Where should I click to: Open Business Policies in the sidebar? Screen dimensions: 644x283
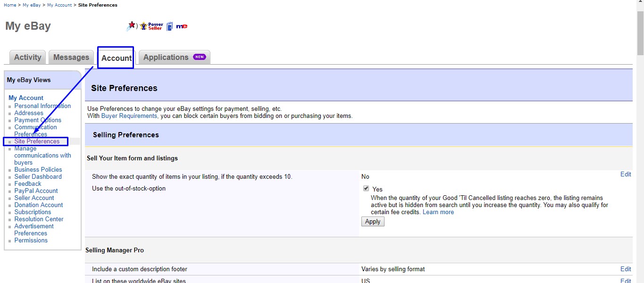(38, 169)
